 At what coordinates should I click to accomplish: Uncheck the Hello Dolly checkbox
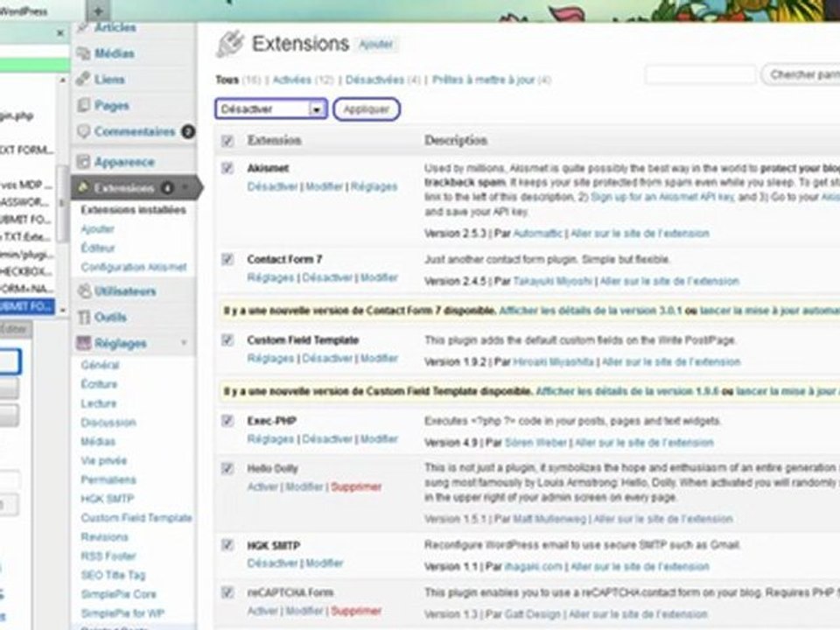coord(227,469)
